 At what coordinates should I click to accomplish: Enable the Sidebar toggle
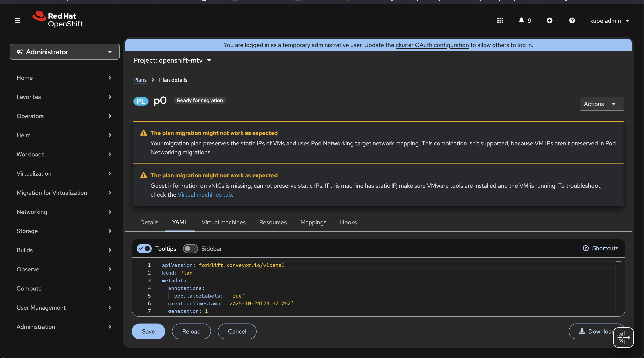point(190,249)
